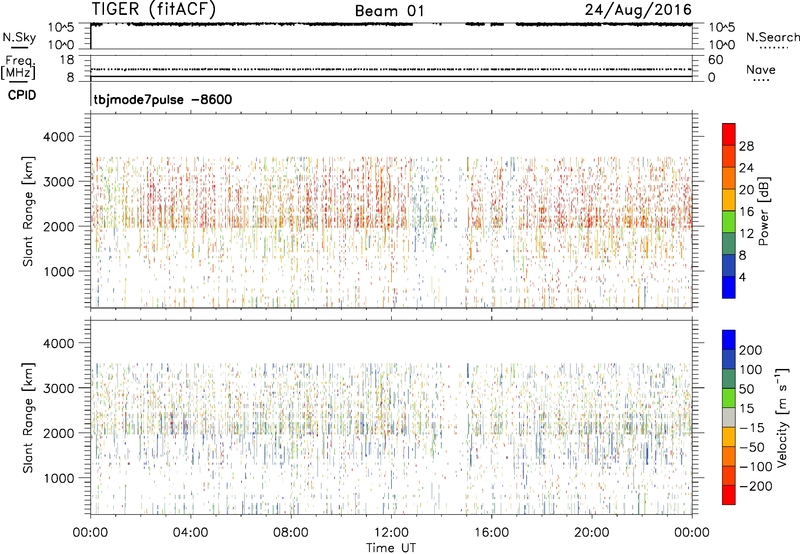This screenshot has width=800, height=554.
Task: Click the 'Time UT' axis title
Action: pos(391,547)
